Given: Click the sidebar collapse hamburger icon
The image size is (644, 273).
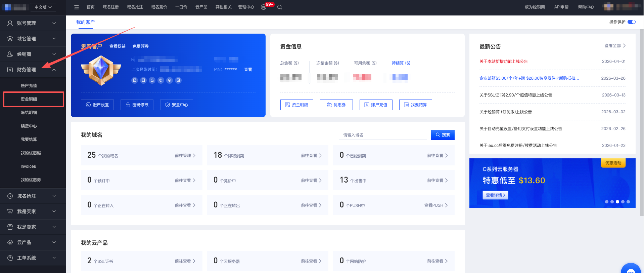Looking at the screenshot, I should (77, 7).
